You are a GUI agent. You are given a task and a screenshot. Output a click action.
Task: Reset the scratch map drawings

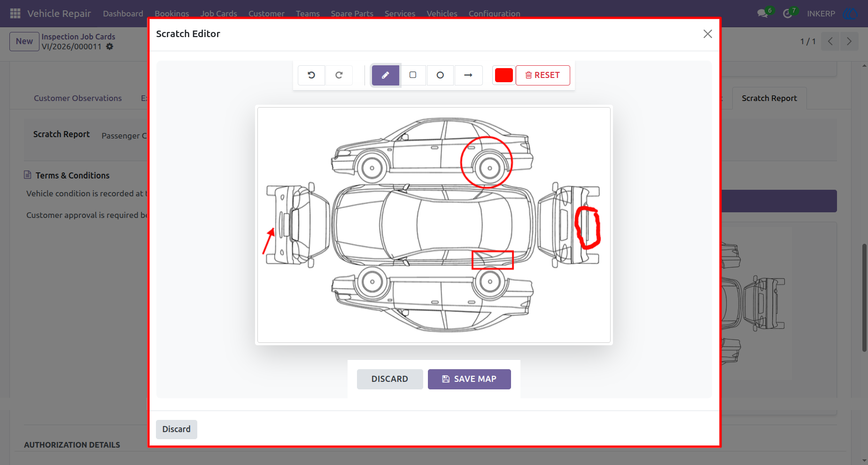click(x=543, y=75)
